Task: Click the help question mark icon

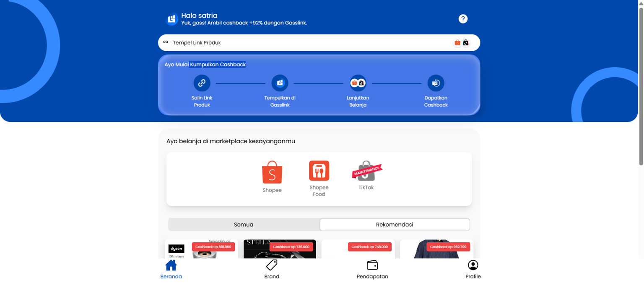Action: coord(463,19)
